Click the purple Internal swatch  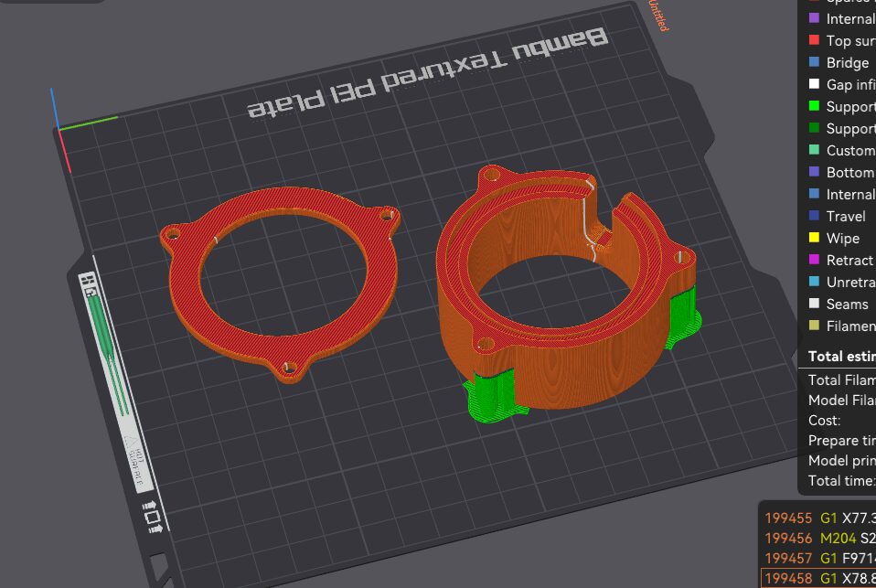(x=814, y=18)
